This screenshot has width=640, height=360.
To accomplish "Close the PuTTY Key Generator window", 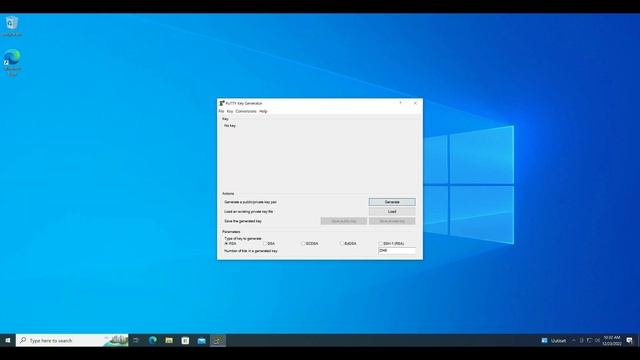I will [415, 103].
